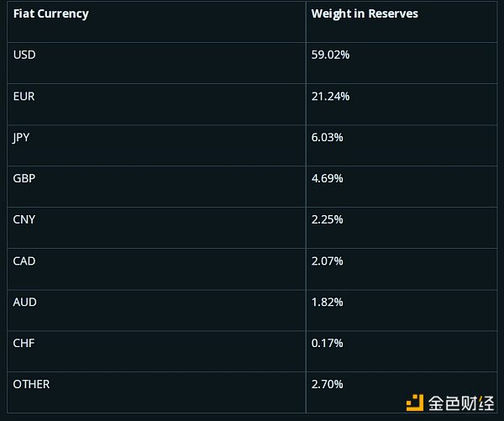Select the AUD currency cell
The height and width of the screenshot is (421, 504).
pos(24,303)
